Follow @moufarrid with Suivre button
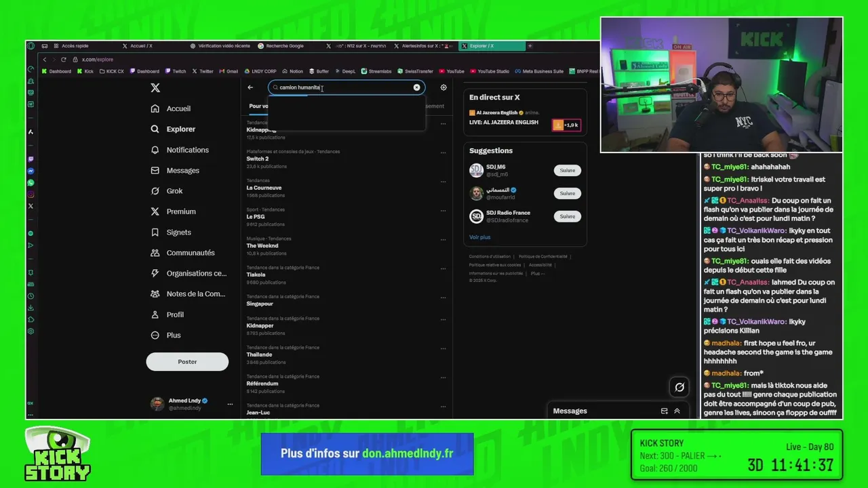 coord(567,193)
